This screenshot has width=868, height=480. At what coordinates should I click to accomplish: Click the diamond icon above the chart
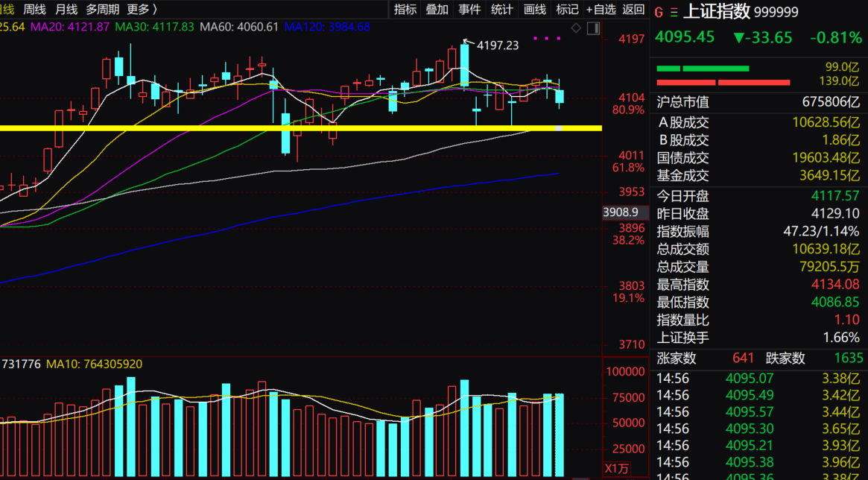[576, 28]
